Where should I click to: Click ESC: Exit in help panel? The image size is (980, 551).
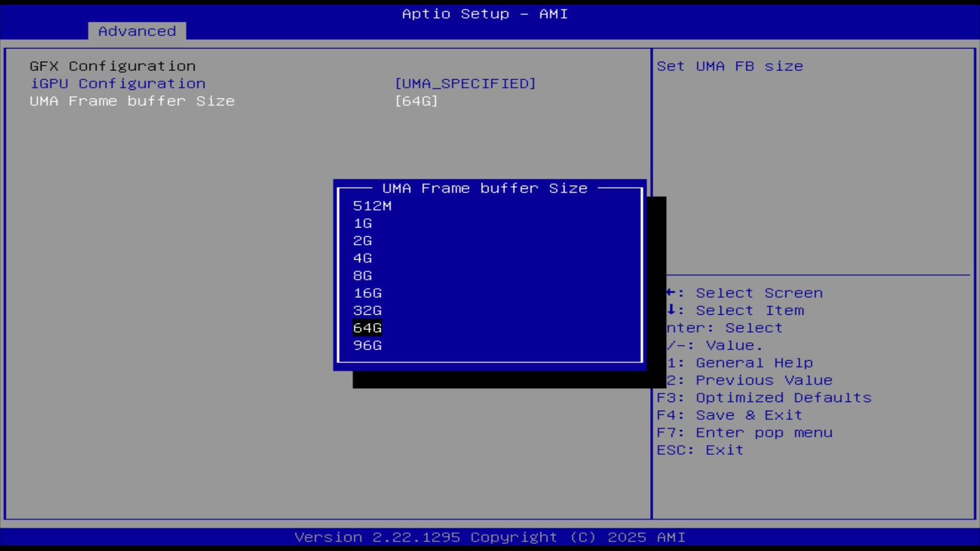699,450
